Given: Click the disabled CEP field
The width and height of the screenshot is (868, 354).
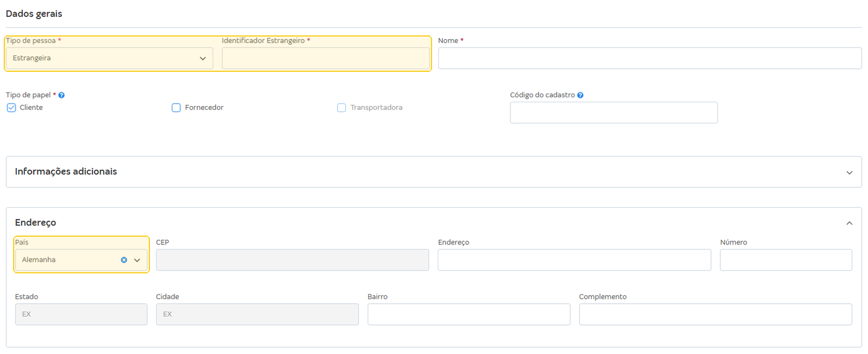Looking at the screenshot, I should coord(292,260).
